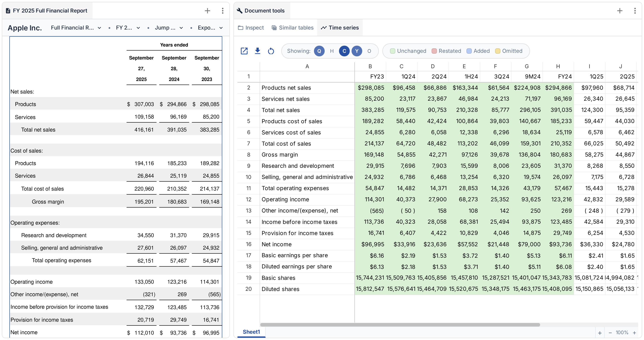Screen dimensions: 644x340
Task: Open the FY 2025 period dropdown
Action: tap(128, 28)
